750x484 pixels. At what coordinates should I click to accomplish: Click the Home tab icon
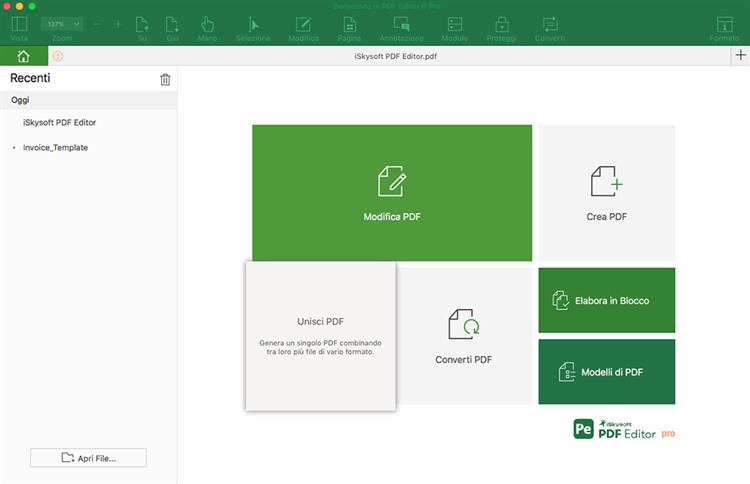(22, 56)
